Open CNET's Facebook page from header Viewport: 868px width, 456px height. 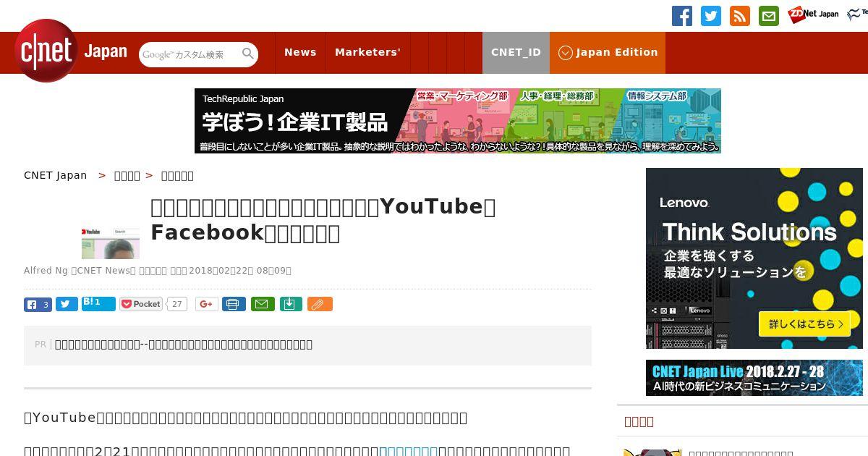682,16
